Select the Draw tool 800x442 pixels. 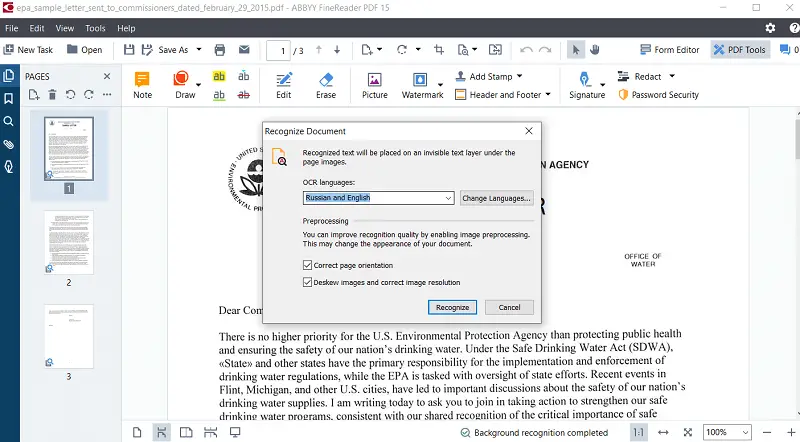pos(183,85)
